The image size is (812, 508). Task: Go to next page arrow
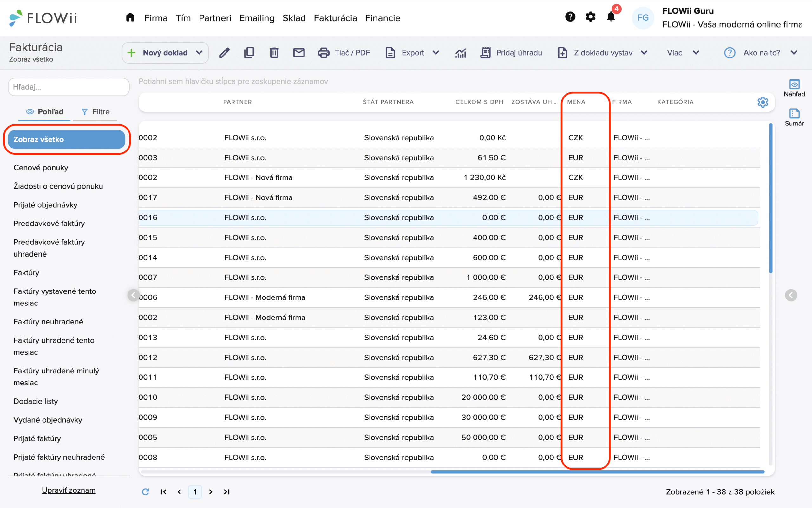211,491
